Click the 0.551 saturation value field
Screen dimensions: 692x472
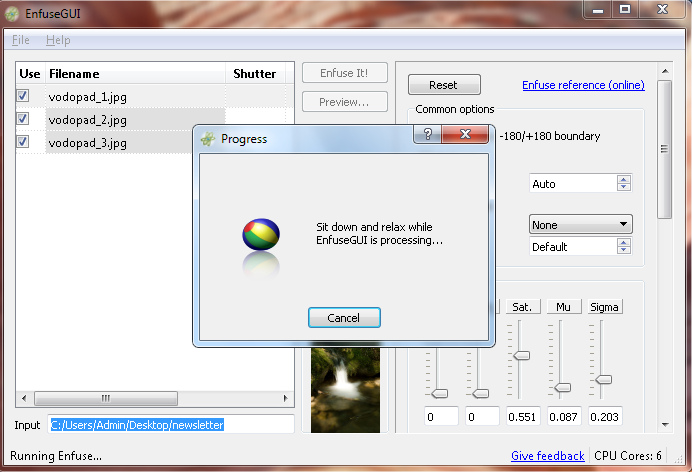pyautogui.click(x=523, y=416)
